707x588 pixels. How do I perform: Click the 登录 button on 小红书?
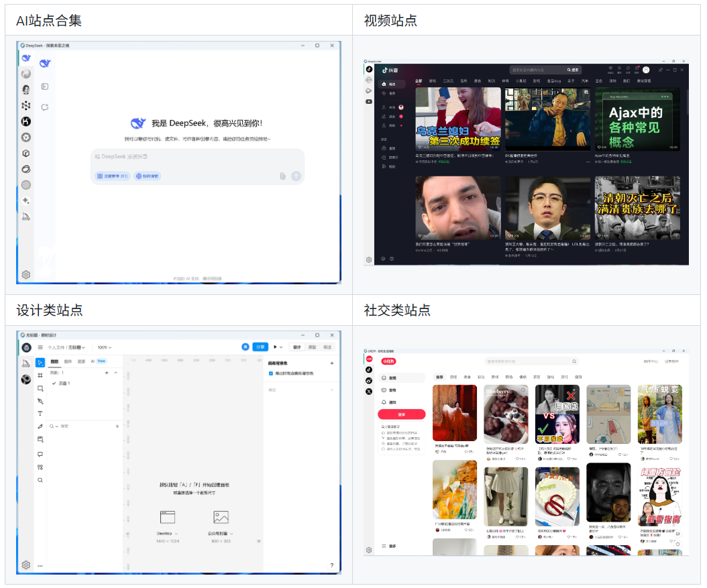pos(401,414)
